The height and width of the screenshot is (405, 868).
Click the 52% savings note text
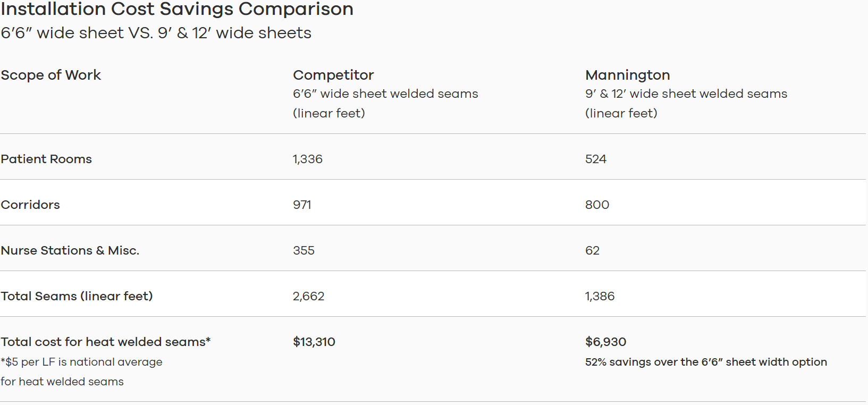click(706, 362)
